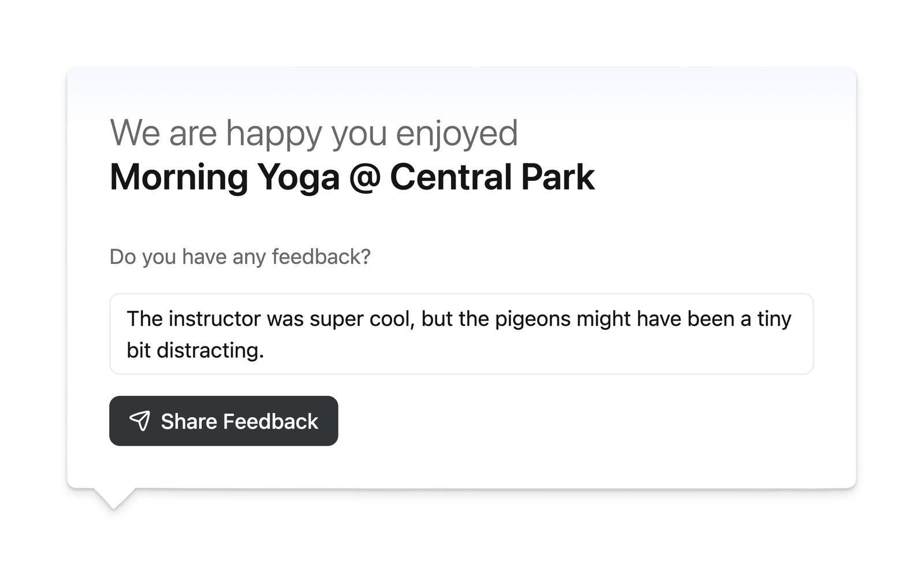Click the word "distracting." in the feedback

pos(210,350)
